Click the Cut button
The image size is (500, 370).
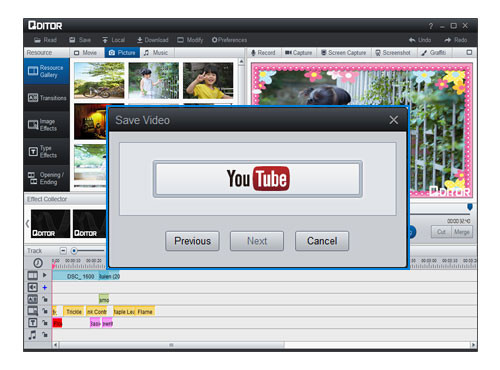[x=441, y=232]
